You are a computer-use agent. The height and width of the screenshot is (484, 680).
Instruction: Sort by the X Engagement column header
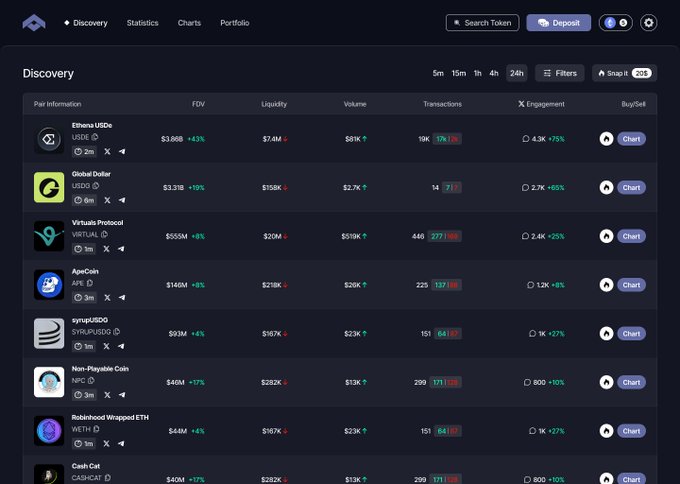pos(541,104)
